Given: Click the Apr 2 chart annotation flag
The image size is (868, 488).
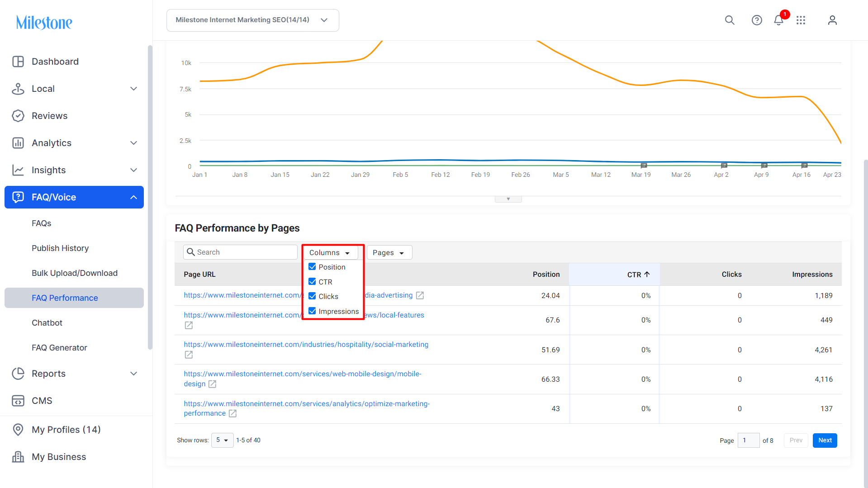Looking at the screenshot, I should [724, 166].
